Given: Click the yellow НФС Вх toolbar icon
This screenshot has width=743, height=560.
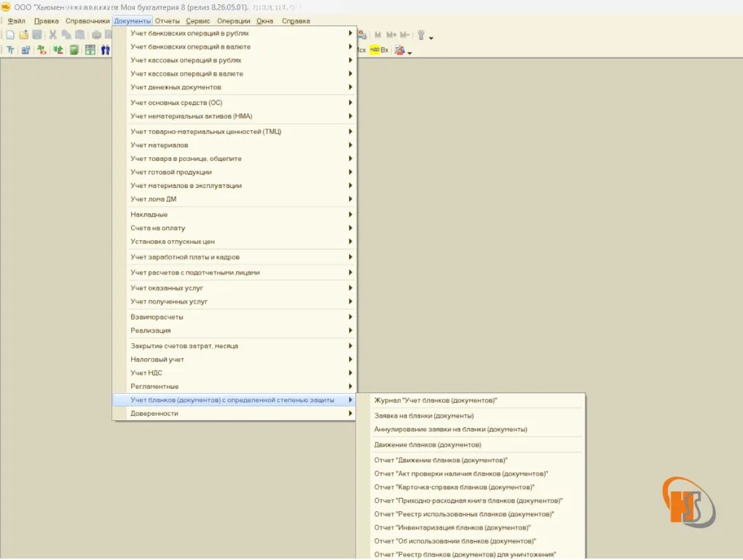Looking at the screenshot, I should point(379,50).
